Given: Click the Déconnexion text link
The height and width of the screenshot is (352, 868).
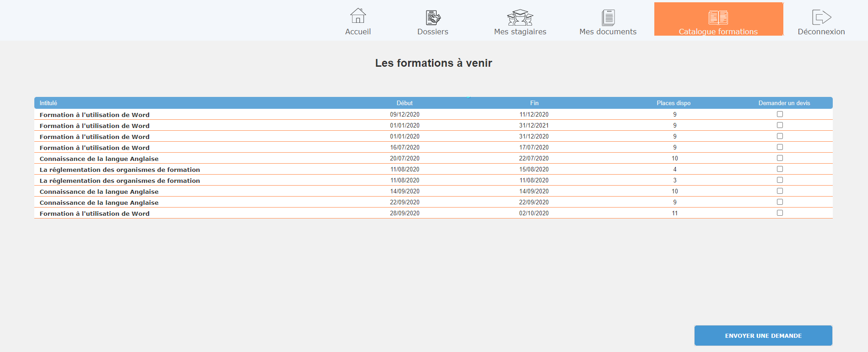Looking at the screenshot, I should [x=821, y=32].
